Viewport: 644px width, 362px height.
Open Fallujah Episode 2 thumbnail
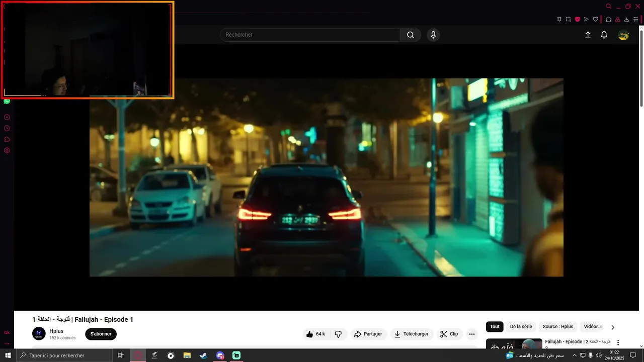pyautogui.click(x=514, y=344)
